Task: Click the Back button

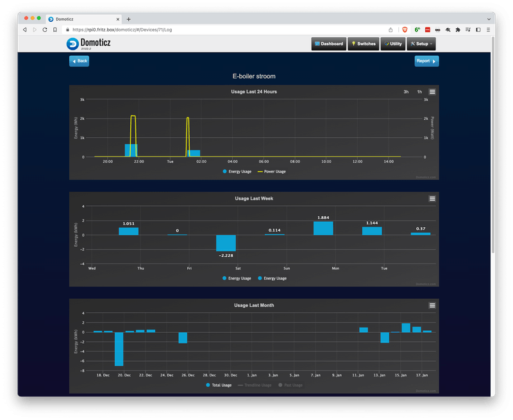Action: click(x=79, y=61)
